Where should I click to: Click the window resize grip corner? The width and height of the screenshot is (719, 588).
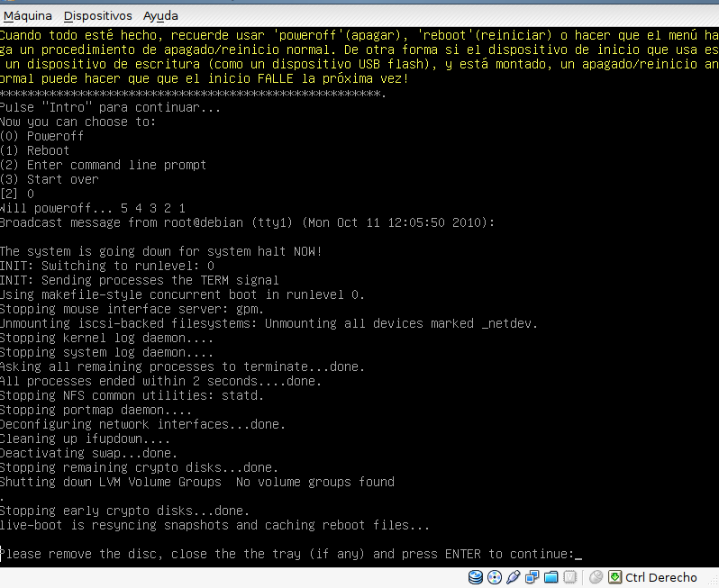click(712, 581)
